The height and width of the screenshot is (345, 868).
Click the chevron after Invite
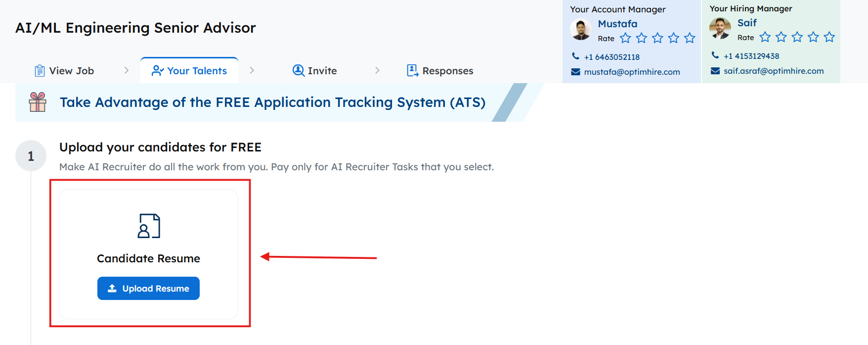pyautogui.click(x=377, y=71)
